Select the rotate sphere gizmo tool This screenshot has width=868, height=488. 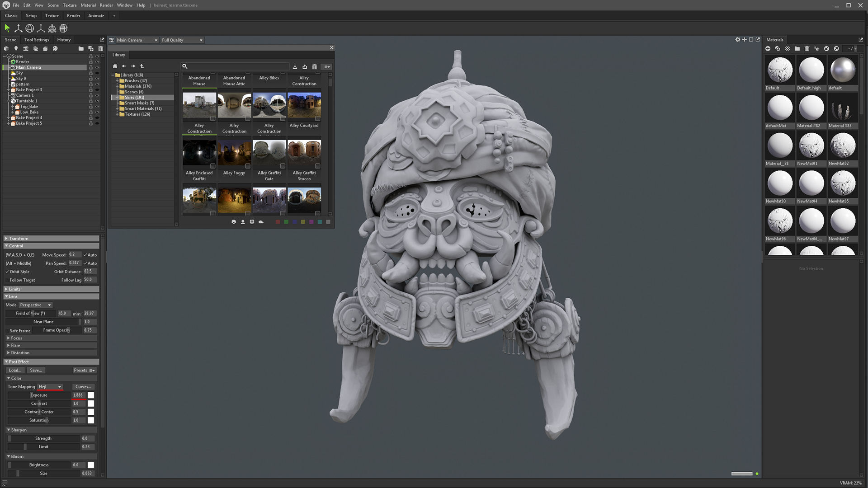pyautogui.click(x=29, y=28)
